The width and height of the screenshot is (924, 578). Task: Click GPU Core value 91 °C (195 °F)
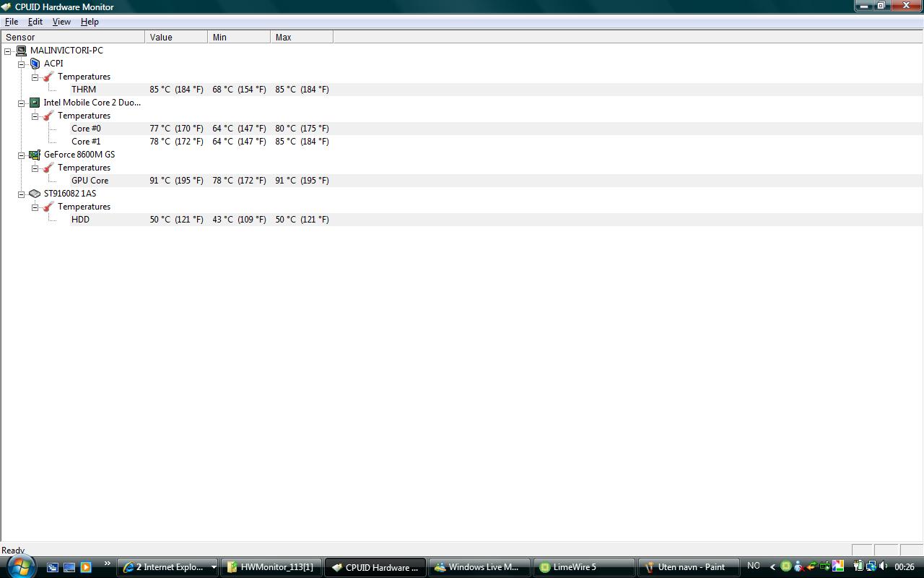[176, 181]
